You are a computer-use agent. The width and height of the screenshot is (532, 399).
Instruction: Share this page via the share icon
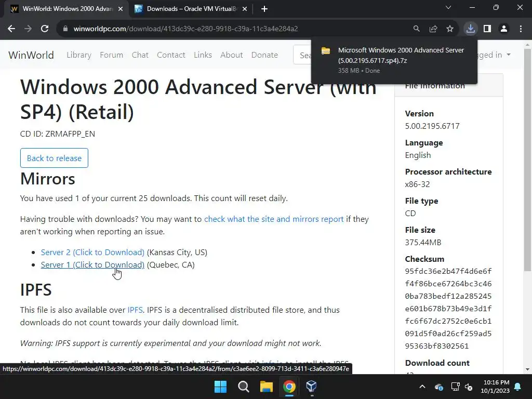(433, 29)
